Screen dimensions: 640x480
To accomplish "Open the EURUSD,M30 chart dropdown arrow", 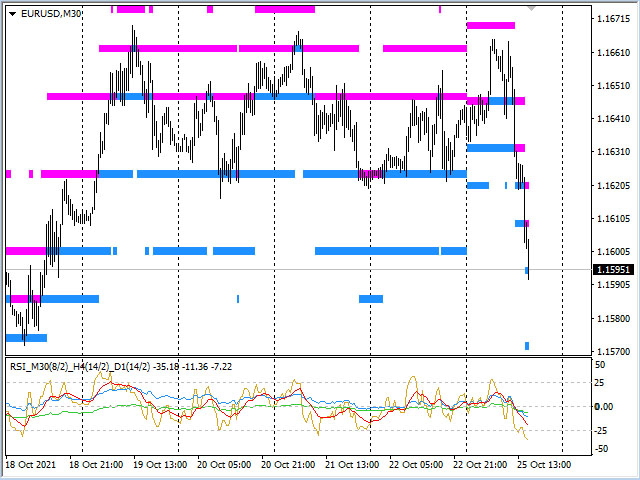I will pyautogui.click(x=12, y=14).
